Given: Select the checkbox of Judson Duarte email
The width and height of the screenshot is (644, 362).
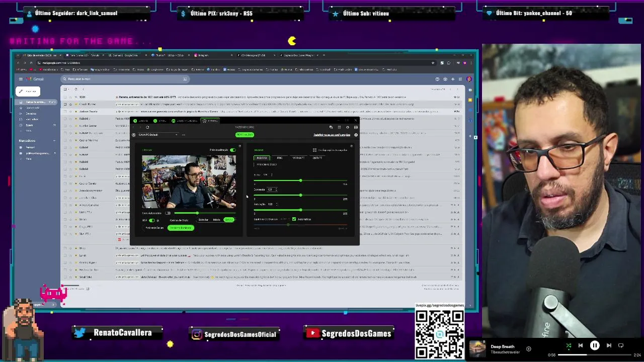Looking at the screenshot, I should 65,112.
